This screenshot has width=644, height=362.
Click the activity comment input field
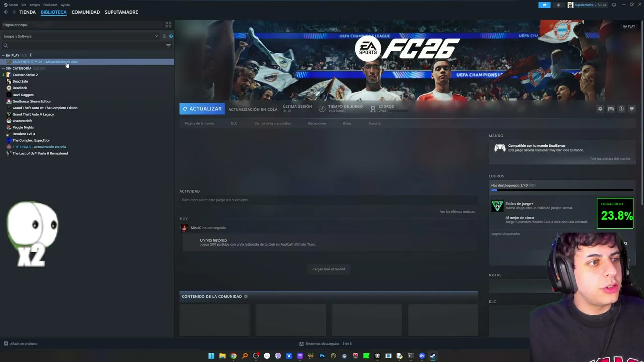tap(328, 200)
